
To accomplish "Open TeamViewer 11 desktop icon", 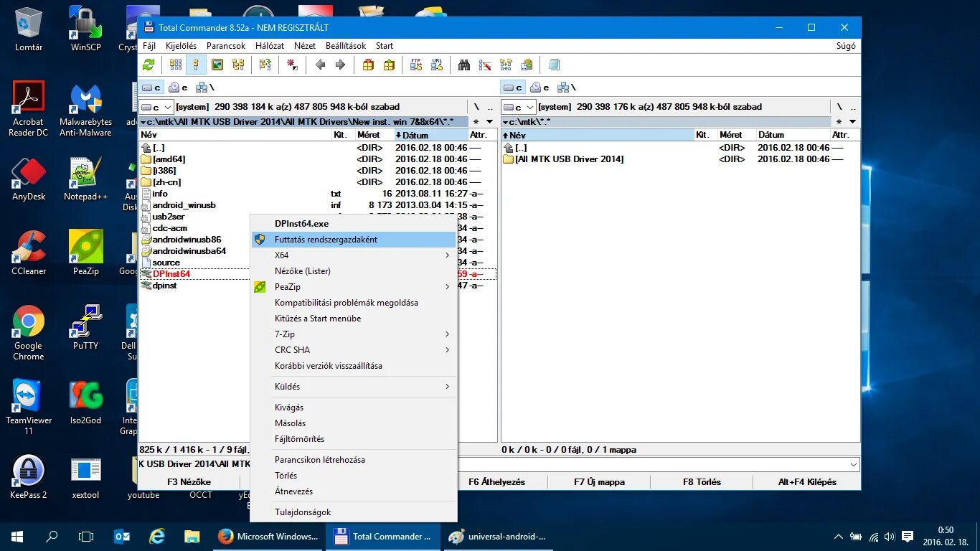I will (x=29, y=407).
